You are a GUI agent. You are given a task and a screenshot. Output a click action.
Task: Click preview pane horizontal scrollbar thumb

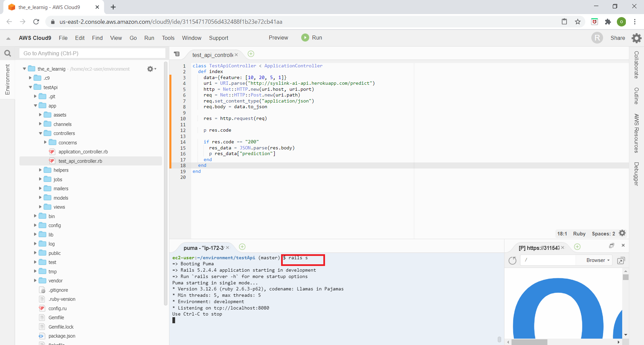529,342
